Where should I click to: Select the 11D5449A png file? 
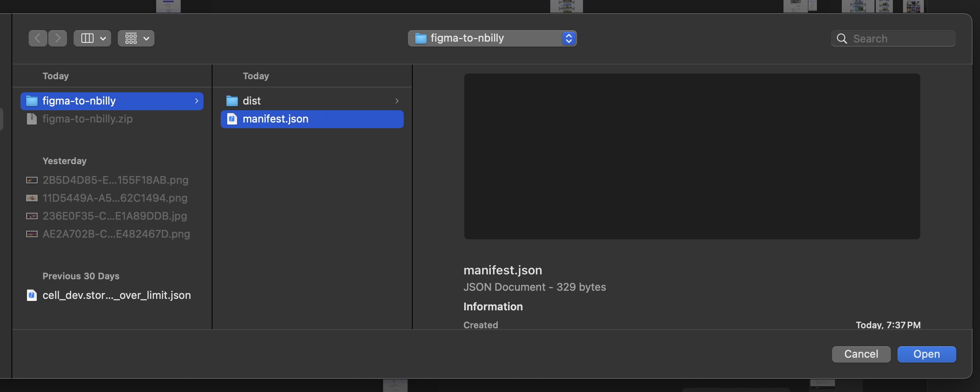click(x=114, y=198)
